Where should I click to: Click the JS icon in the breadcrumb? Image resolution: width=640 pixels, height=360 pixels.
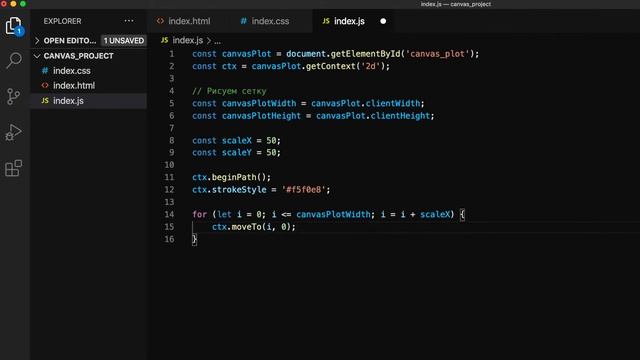(x=164, y=40)
